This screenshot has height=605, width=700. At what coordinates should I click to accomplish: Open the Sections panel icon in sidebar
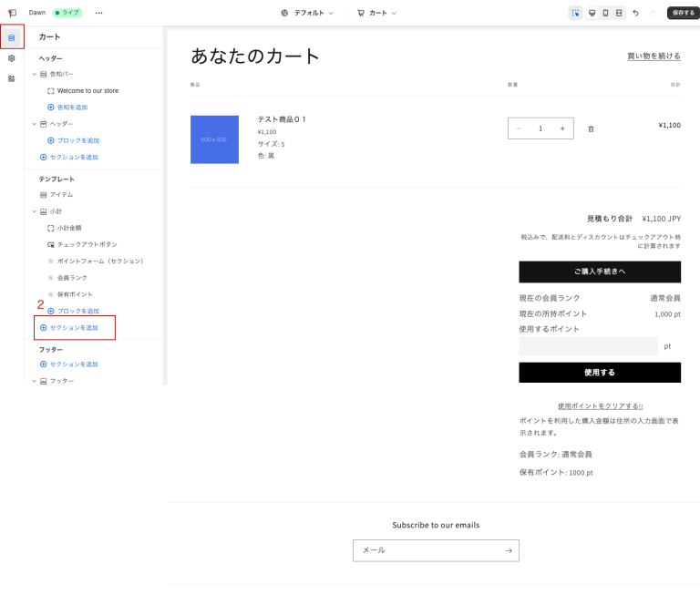click(12, 38)
